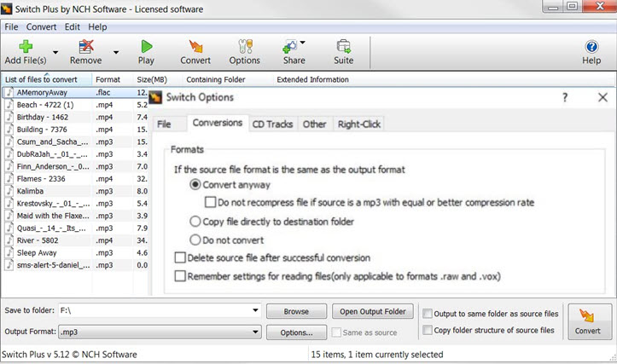Switch to the CD Tracks tab
The height and width of the screenshot is (364, 617).
[273, 124]
